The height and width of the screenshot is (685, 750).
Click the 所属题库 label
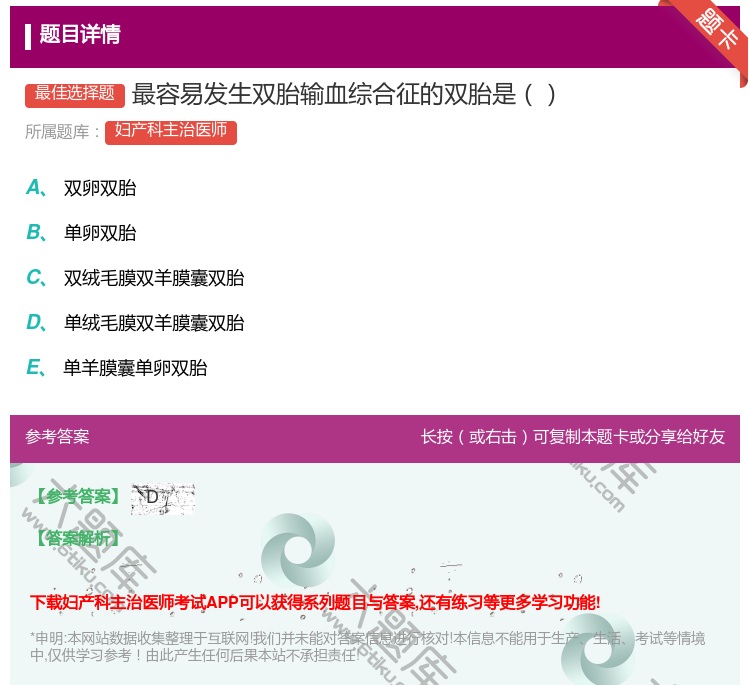click(x=63, y=132)
